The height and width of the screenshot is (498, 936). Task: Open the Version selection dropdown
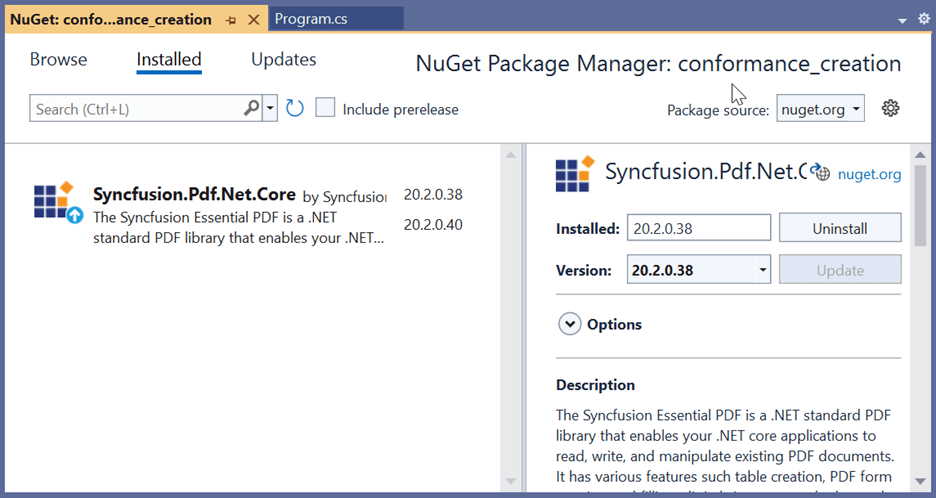tap(762, 270)
